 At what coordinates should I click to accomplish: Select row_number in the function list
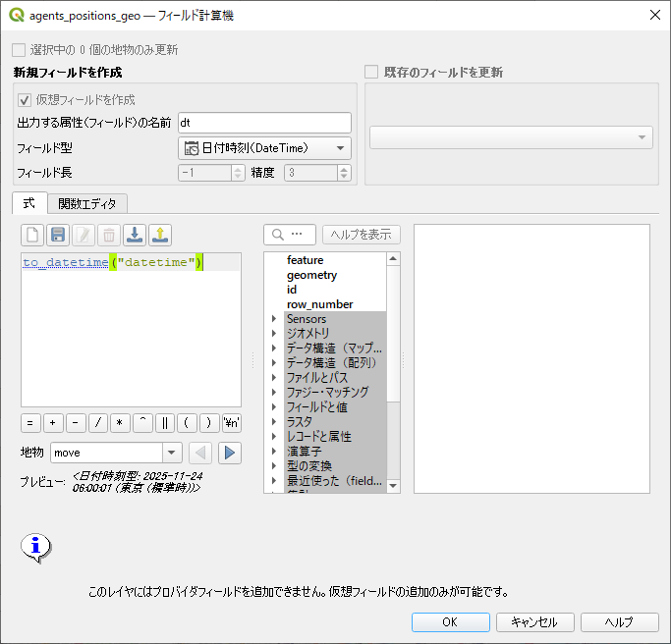[319, 304]
